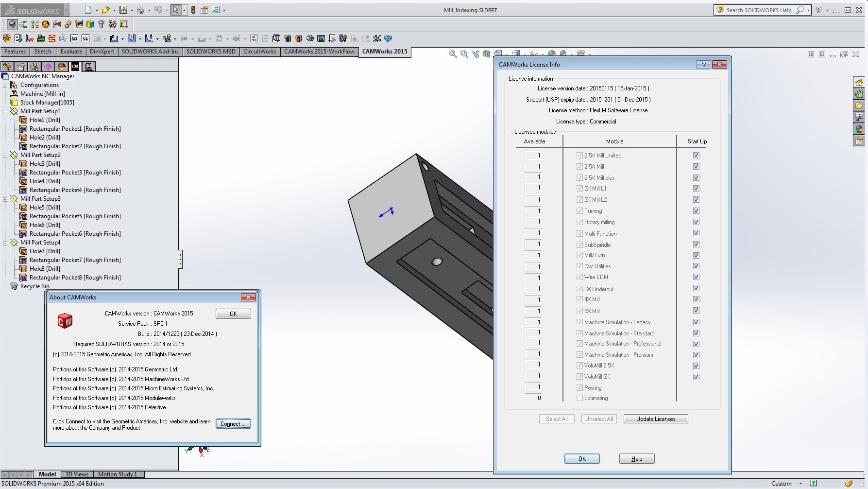Screen dimensions: 868x489
Task: Click the Undo arrow icon
Action: (158, 10)
